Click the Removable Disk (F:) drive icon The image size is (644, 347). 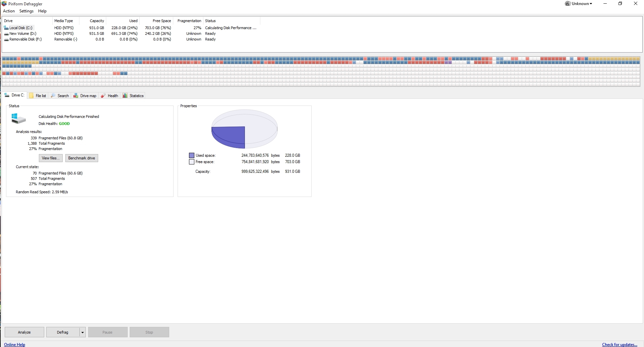[6, 39]
